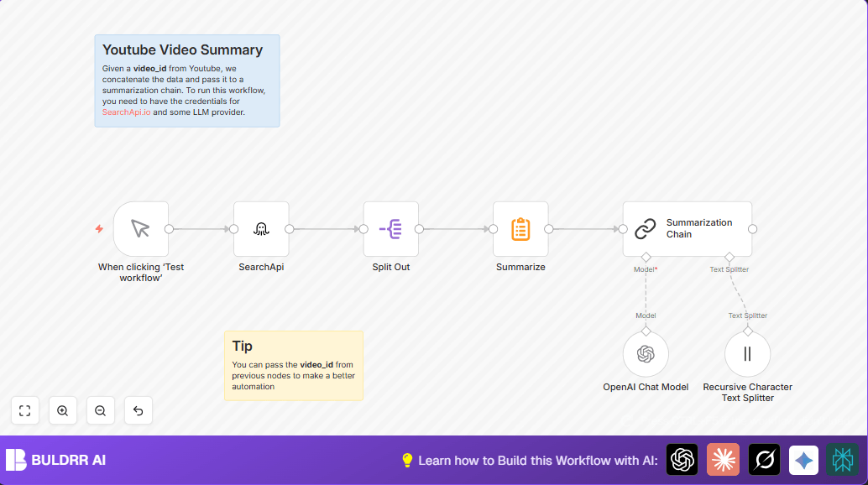This screenshot has height=485, width=868.
Task: Open the OpenAI Chat Model node
Action: pos(646,354)
